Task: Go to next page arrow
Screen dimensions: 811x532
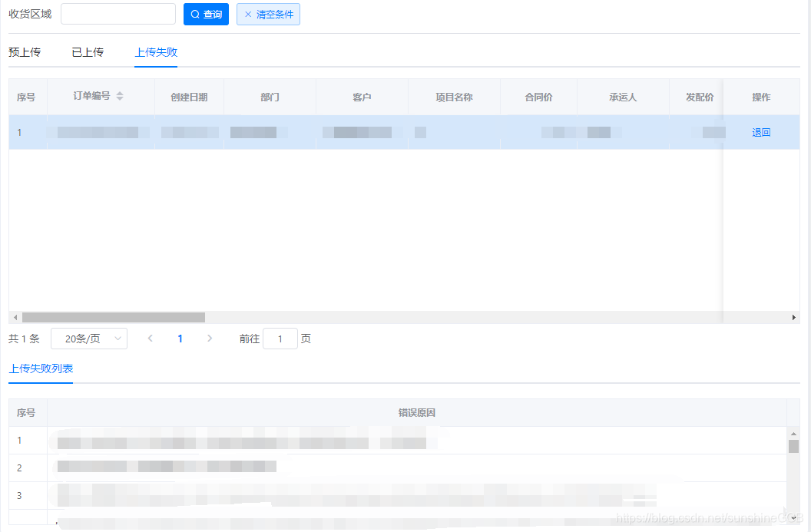Action: click(x=210, y=338)
